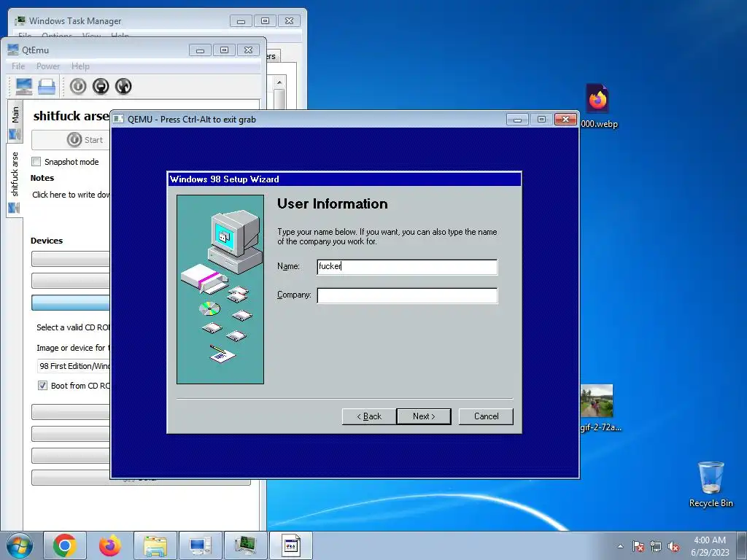747x560 pixels.
Task: Switch to QEMU window via its taskbar icon
Action: pyautogui.click(x=290, y=545)
